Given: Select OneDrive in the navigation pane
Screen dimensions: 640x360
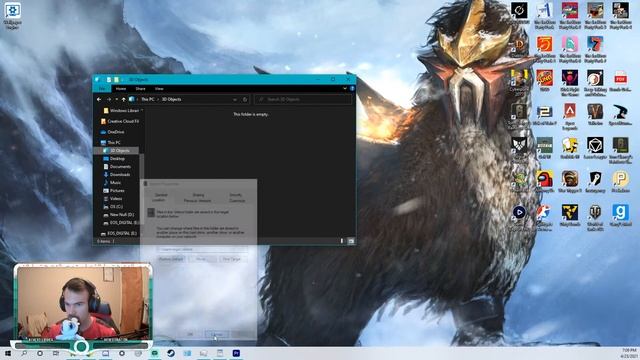Looking at the screenshot, I should 112,132.
